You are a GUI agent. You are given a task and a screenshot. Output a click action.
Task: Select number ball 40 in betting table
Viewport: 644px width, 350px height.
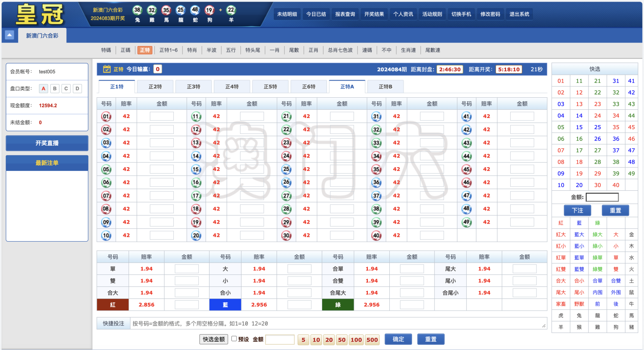[377, 235]
